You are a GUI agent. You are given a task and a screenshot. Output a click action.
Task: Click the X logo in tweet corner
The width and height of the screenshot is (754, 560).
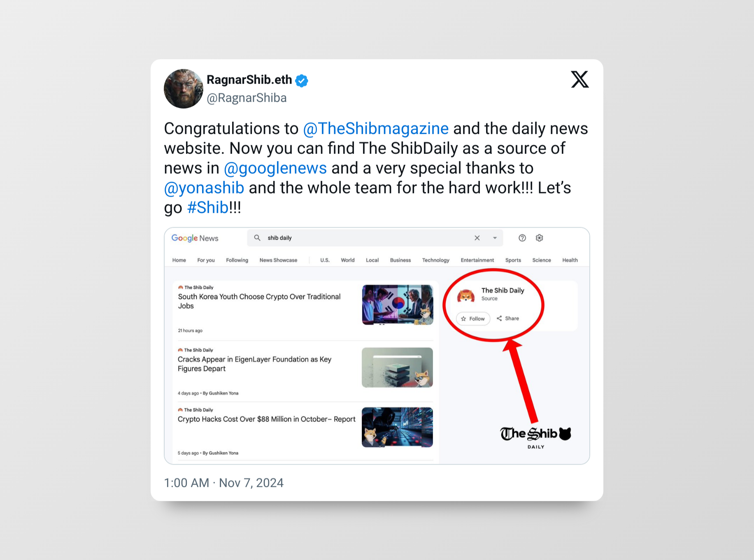point(580,79)
